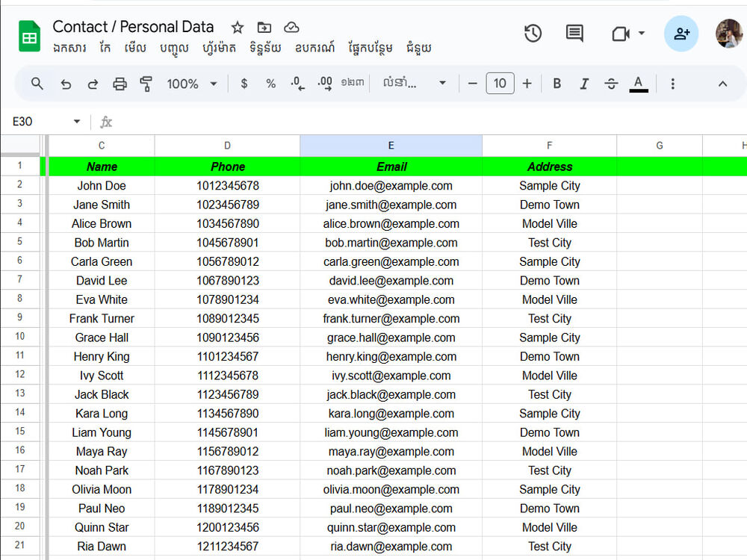Expand the name box dropdown arrow

[x=77, y=122]
